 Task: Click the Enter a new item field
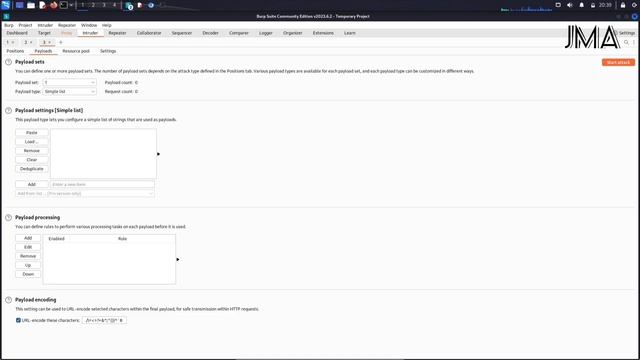pos(102,184)
